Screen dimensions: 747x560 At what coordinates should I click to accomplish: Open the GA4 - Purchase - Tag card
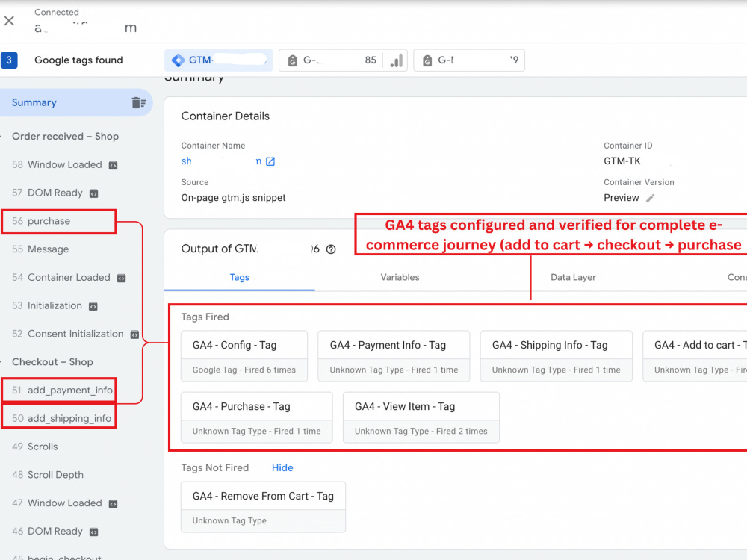(x=256, y=417)
